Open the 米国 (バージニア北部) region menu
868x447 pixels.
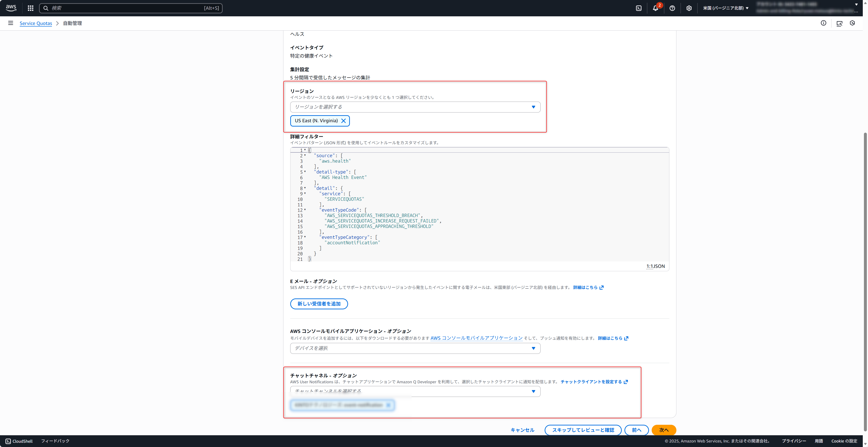(x=725, y=8)
